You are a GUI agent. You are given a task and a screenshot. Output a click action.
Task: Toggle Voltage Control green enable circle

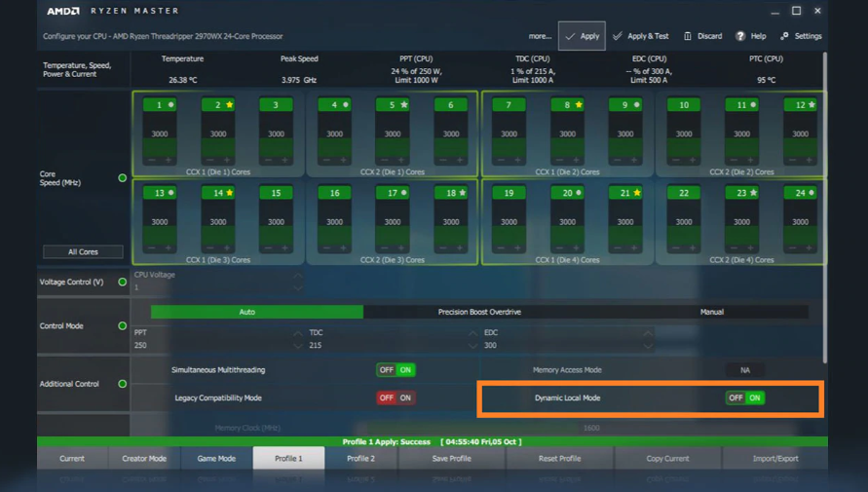tap(123, 282)
